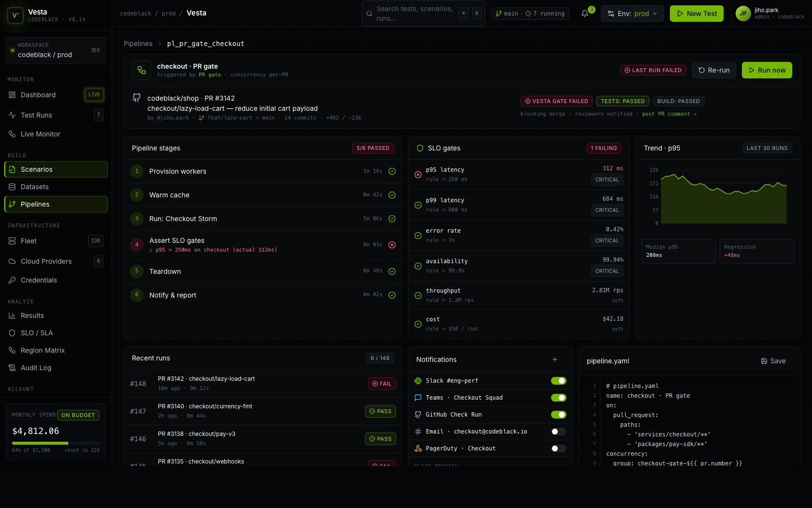Open the Env: prod dropdown

coord(632,14)
